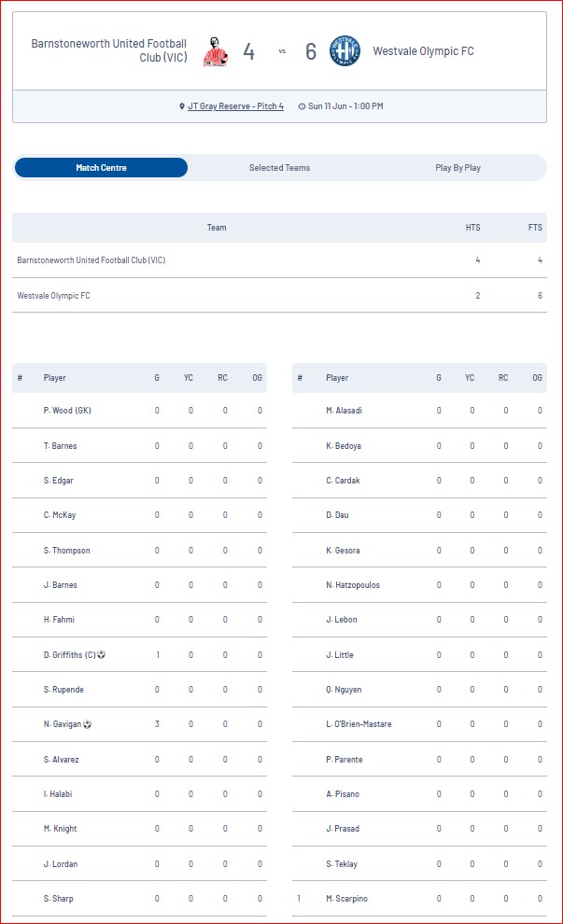
Task: Select the Match Centre tab
Action: pyautogui.click(x=102, y=167)
